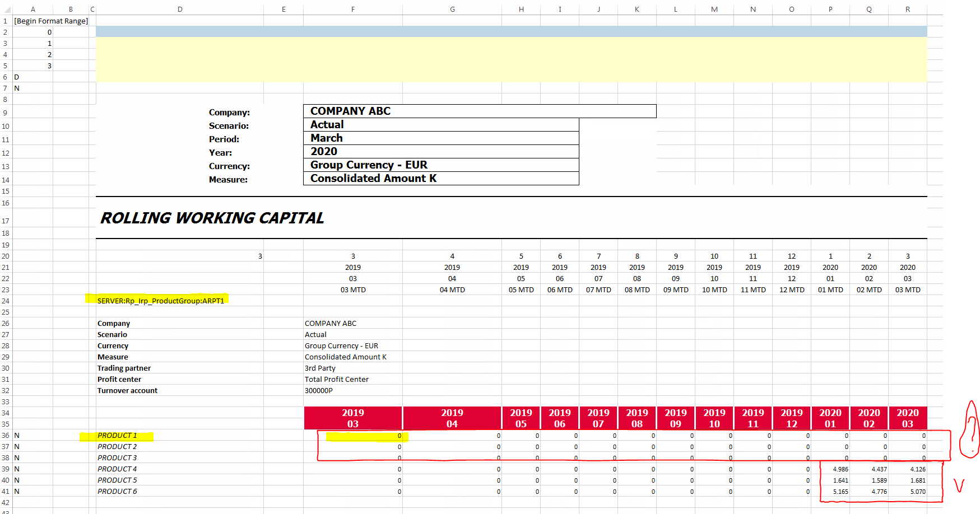Viewport: 980px width, 514px height.
Task: Select column A header
Action: click(x=33, y=9)
